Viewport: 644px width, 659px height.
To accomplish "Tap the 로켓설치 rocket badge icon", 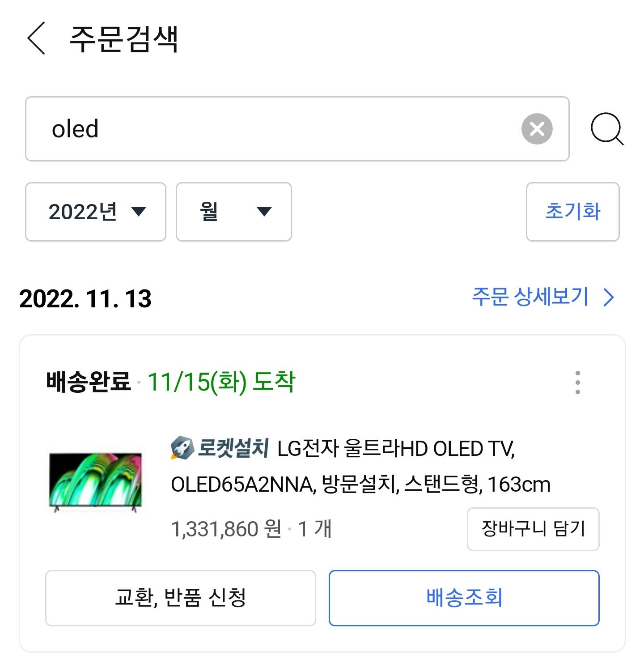I will [x=182, y=448].
